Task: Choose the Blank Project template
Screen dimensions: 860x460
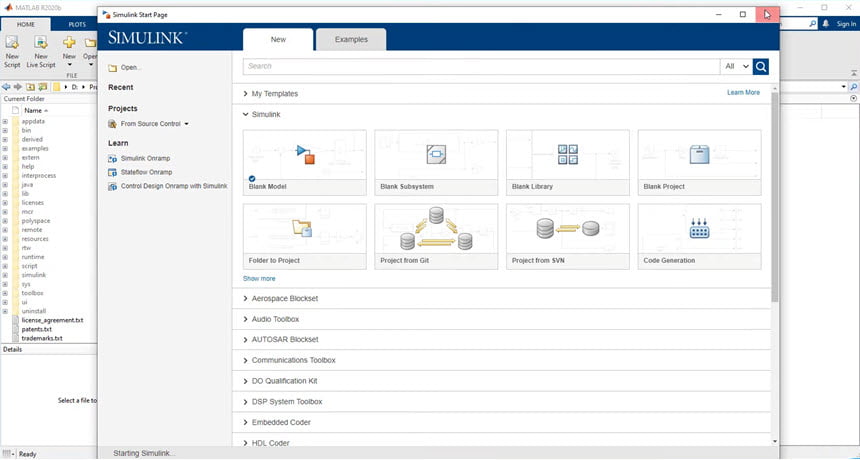Action: tap(699, 162)
